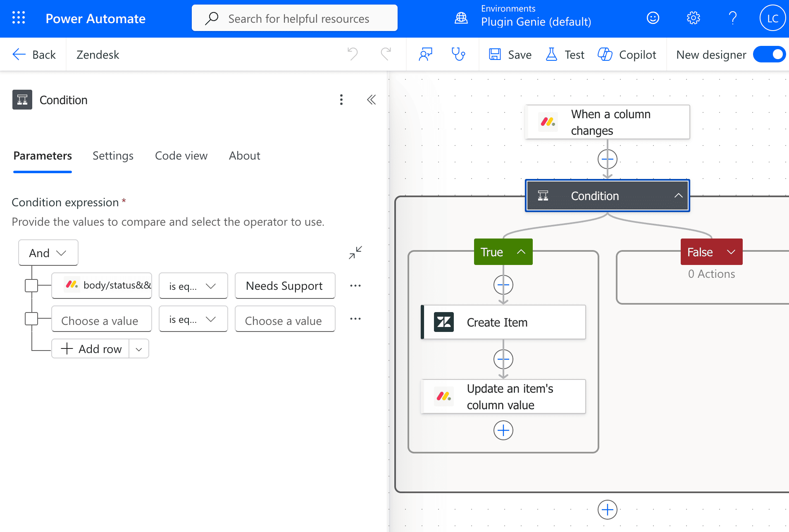Open the comments icon in the toolbar
The height and width of the screenshot is (532, 789).
(426, 54)
